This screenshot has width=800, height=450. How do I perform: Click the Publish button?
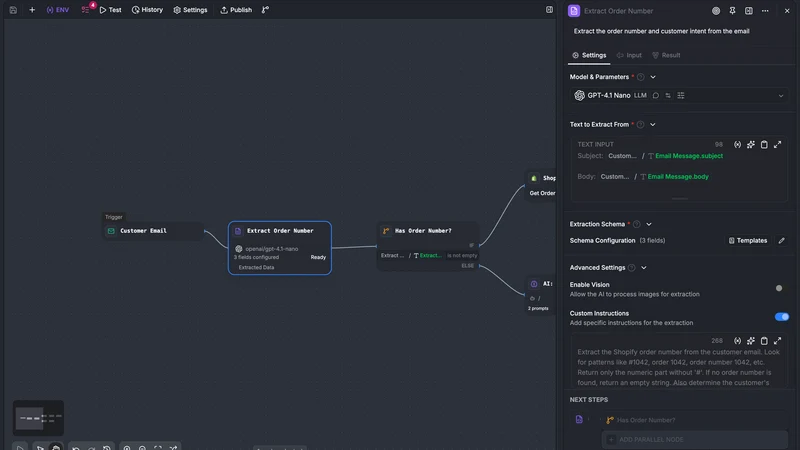[x=236, y=10]
